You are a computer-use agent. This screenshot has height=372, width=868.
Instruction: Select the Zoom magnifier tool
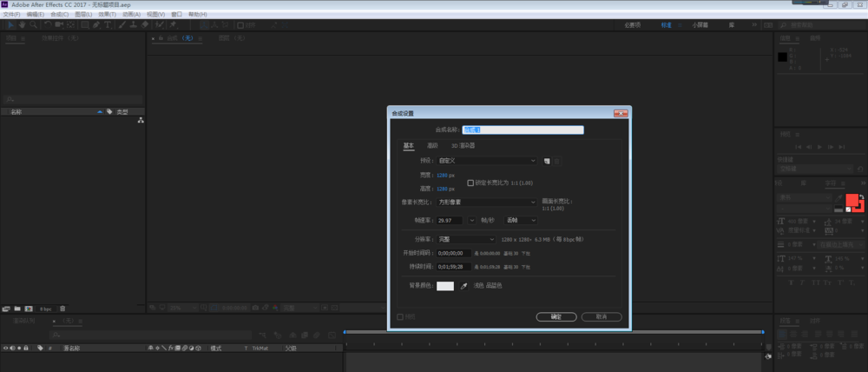click(33, 25)
